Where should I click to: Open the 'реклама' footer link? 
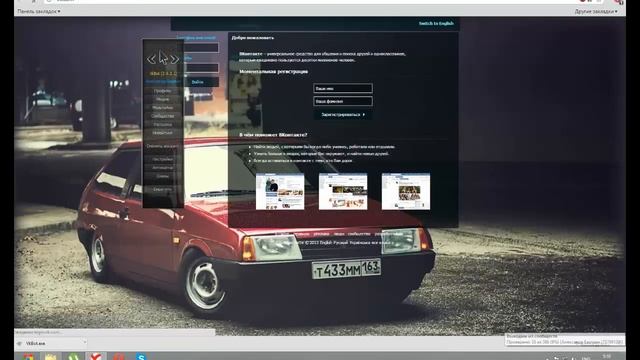pos(321,234)
